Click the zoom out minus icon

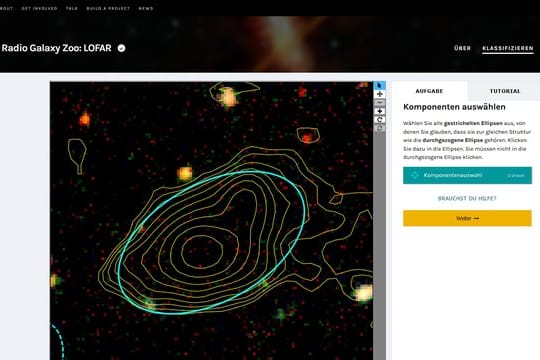(x=380, y=103)
